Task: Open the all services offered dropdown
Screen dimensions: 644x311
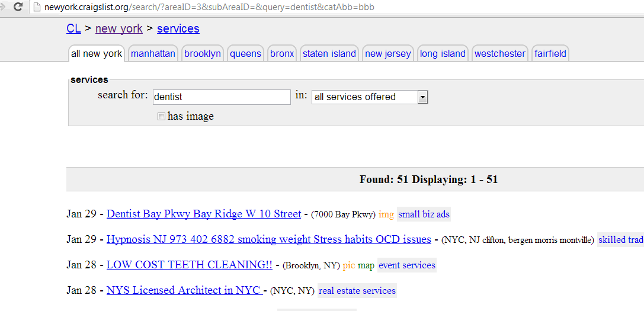Action: pyautogui.click(x=370, y=97)
